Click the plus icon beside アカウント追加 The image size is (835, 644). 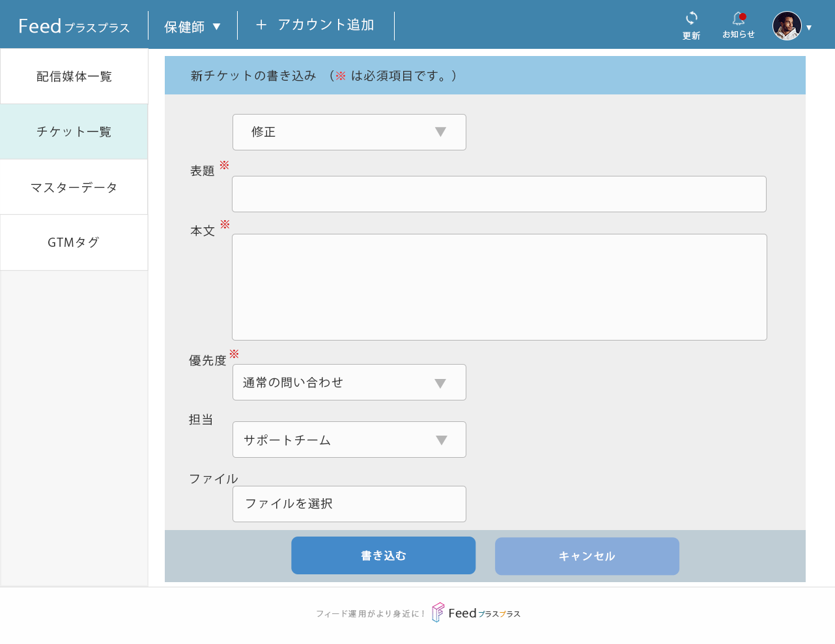(261, 25)
